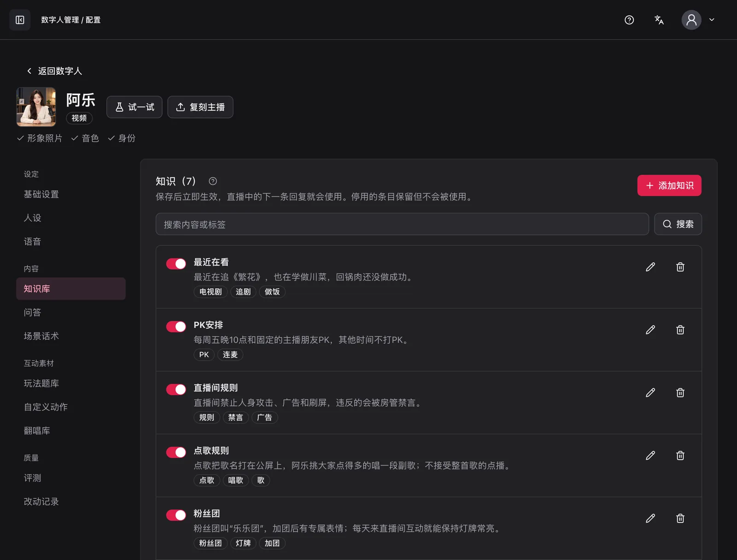Open the 翻唱库 section
This screenshot has height=560, width=737.
pos(71,431)
